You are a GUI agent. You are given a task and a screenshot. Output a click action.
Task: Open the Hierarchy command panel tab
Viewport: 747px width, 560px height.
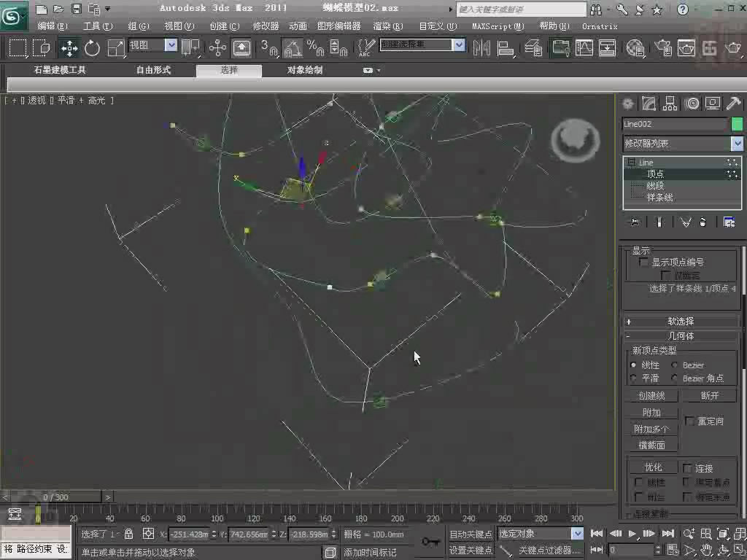pos(670,104)
